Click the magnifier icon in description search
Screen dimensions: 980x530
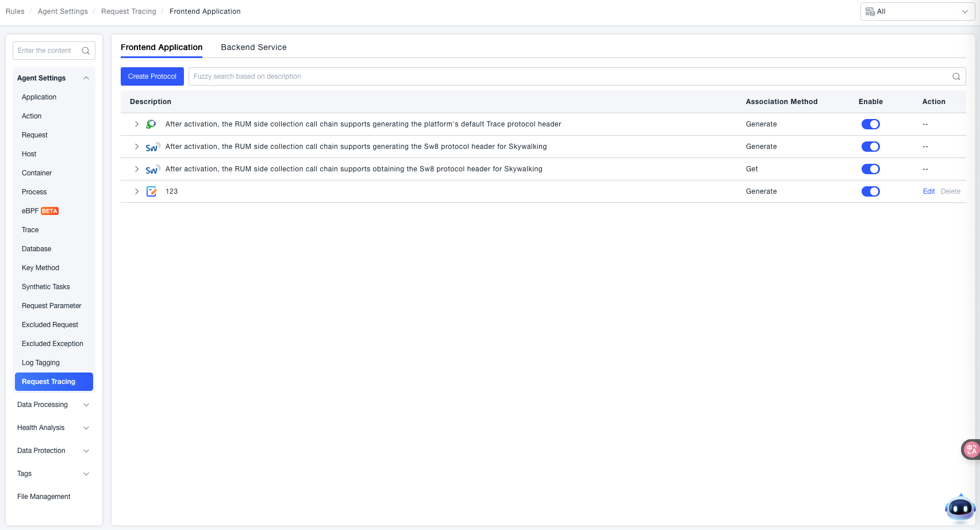[x=956, y=76]
